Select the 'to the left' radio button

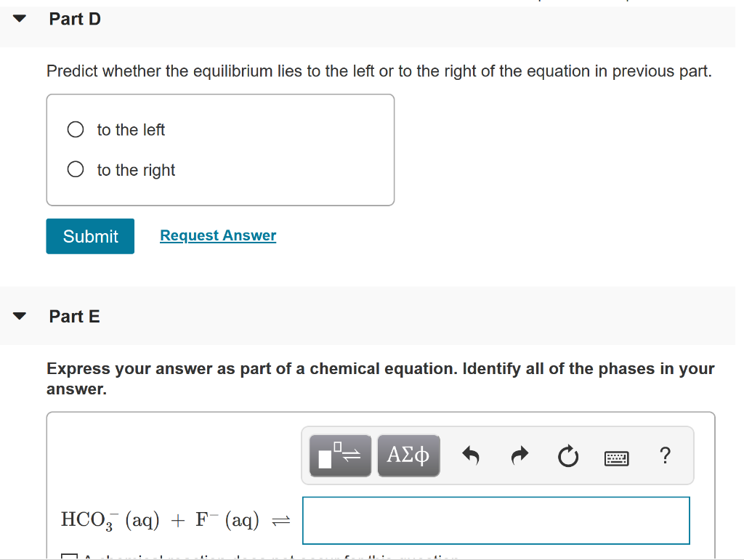pyautogui.click(x=75, y=129)
